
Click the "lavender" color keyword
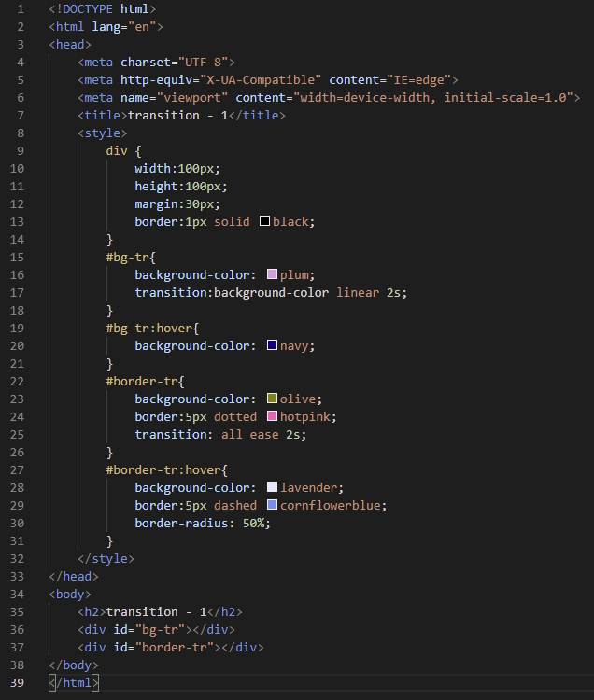tap(308, 488)
